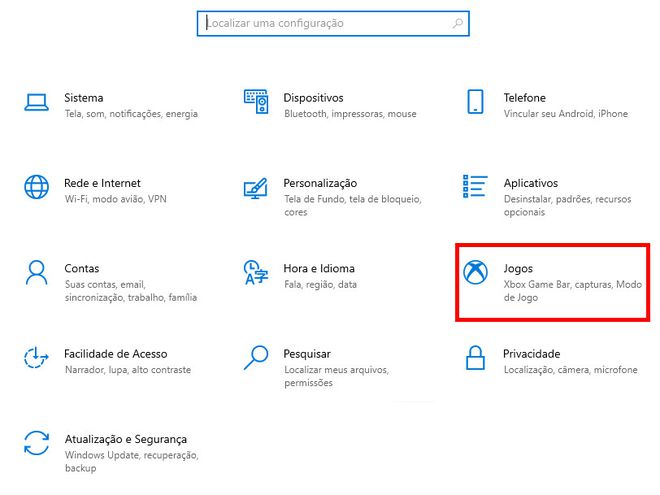This screenshot has width=660, height=495.
Task: Open the Privacidade category title
Action: [x=532, y=354]
